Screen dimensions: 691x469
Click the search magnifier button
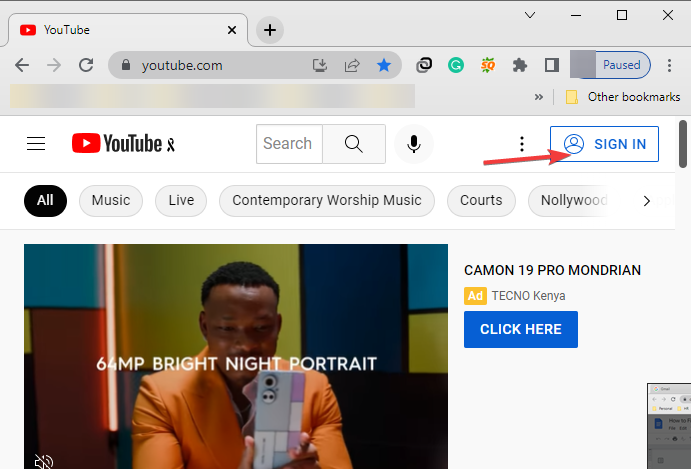tap(354, 144)
